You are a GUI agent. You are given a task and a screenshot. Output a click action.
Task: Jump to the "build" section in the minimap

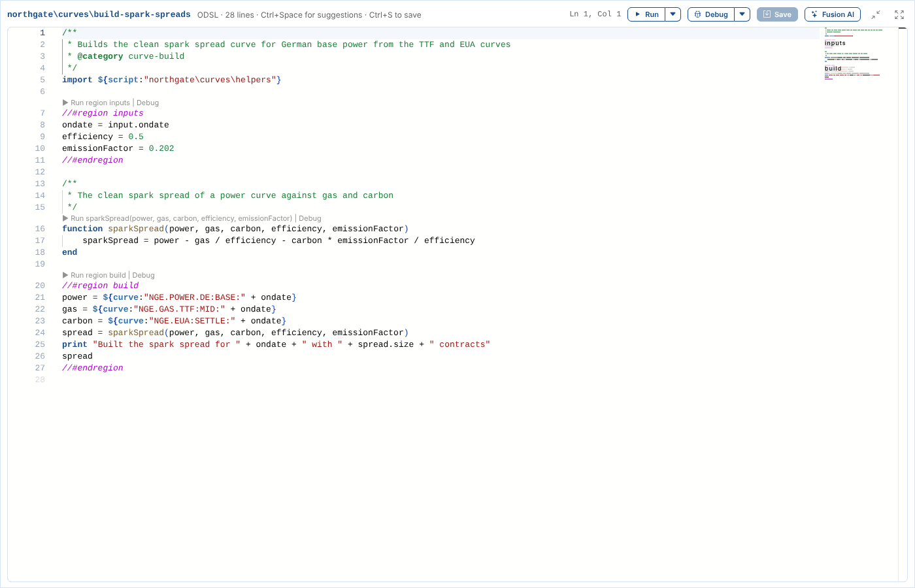tap(833, 69)
